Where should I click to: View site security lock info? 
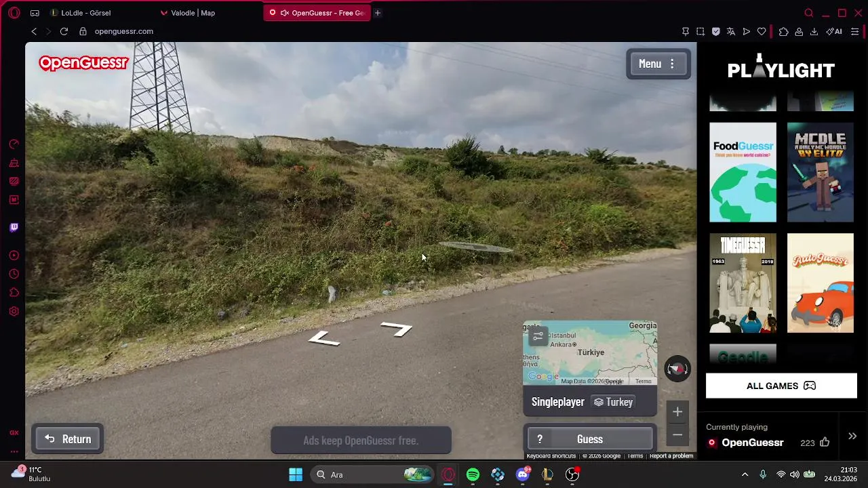tap(83, 31)
